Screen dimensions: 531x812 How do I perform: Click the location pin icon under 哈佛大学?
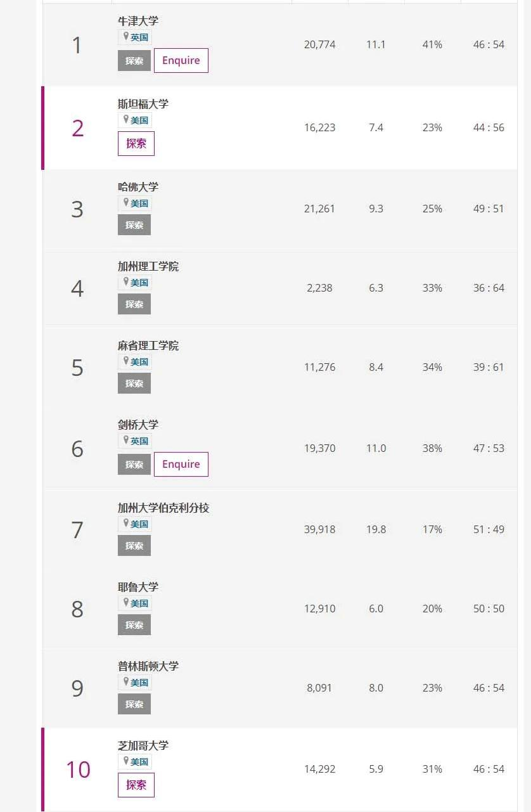coord(126,202)
